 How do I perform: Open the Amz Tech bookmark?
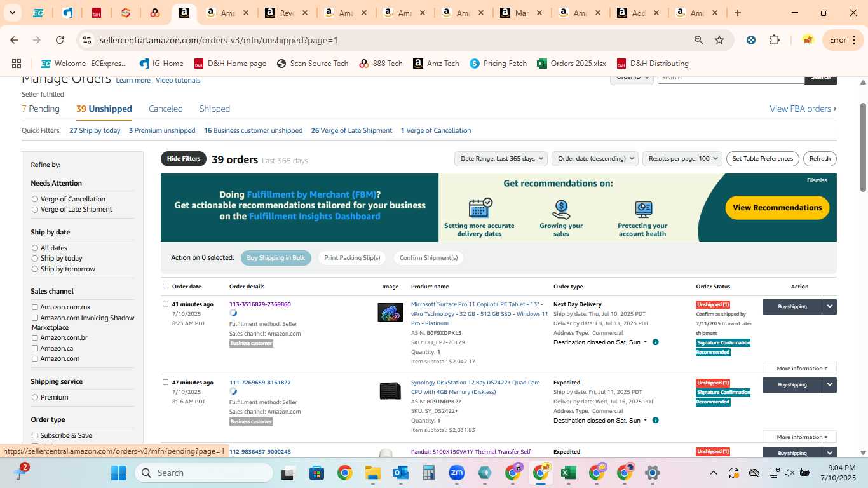436,64
